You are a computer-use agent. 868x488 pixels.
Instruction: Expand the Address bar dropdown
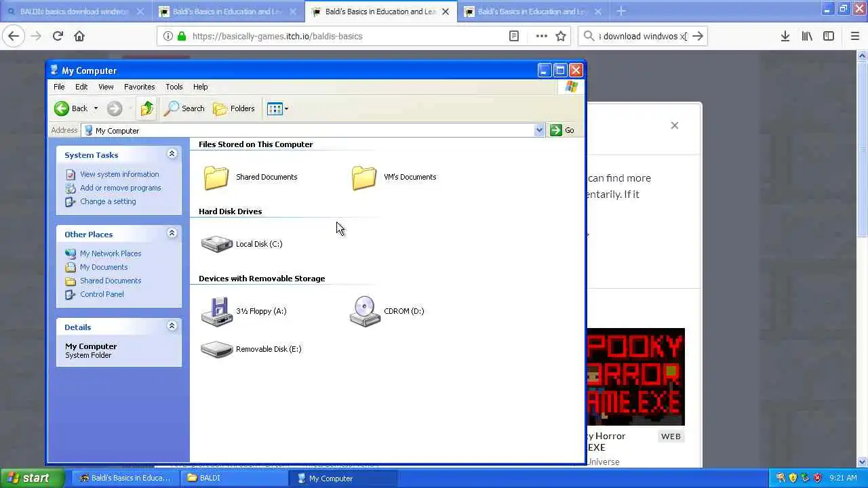pos(539,130)
